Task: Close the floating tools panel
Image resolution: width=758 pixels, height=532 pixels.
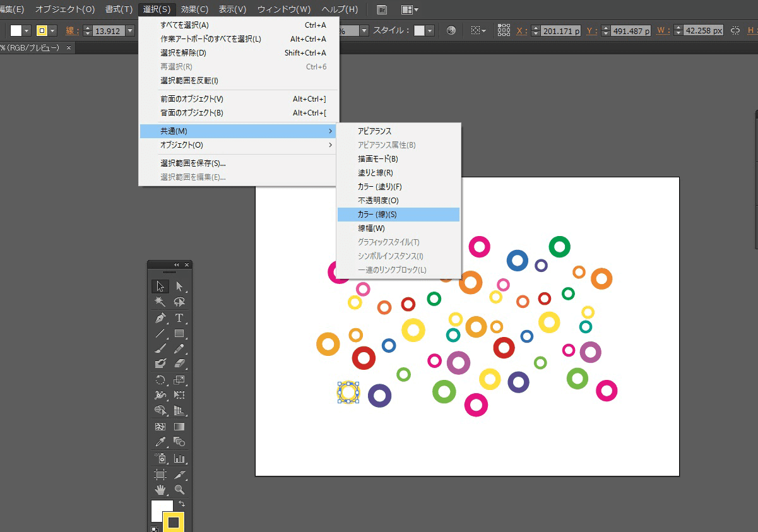Action: click(187, 265)
